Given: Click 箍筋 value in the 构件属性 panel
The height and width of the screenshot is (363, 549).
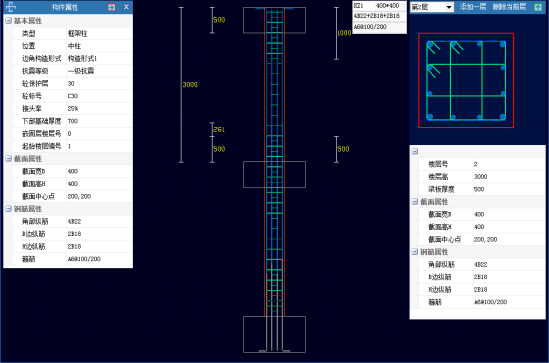Looking at the screenshot, I should point(84,259).
